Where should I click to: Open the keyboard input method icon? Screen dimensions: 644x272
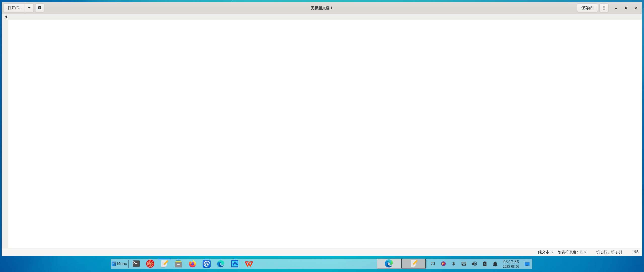point(464,264)
